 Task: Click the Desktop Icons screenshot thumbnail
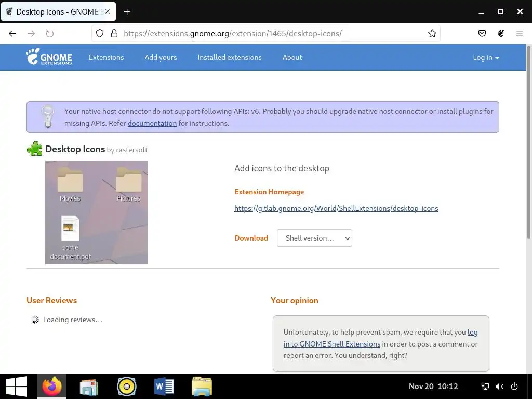pos(96,212)
